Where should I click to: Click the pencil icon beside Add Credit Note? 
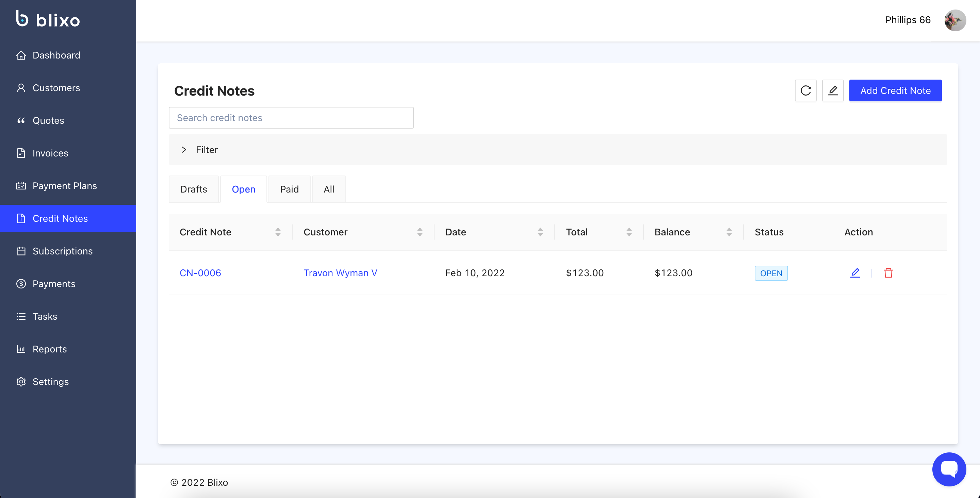[x=832, y=90]
